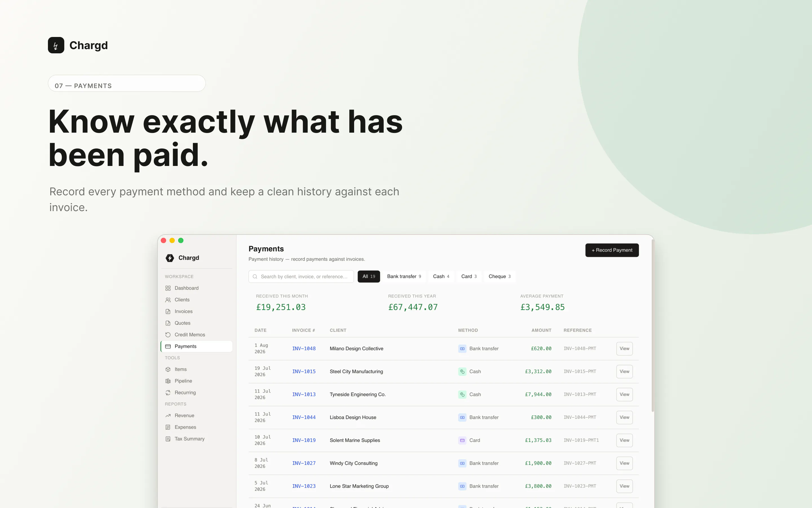812x508 pixels.
Task: Open Invoices in the sidebar
Action: coord(197,312)
